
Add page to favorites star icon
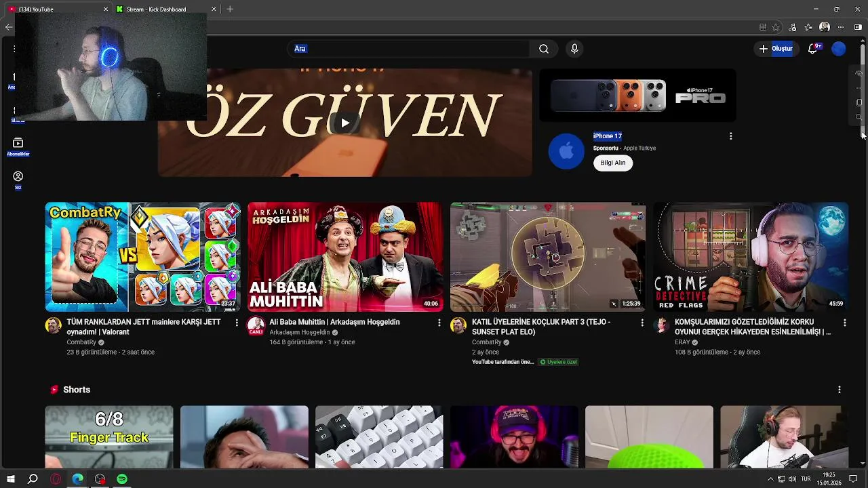pos(775,27)
